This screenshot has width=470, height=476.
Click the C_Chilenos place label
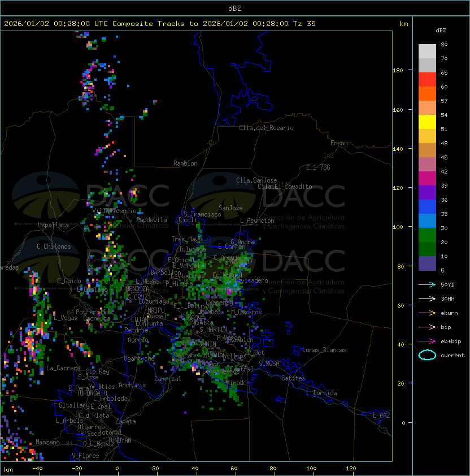pyautogui.click(x=54, y=246)
